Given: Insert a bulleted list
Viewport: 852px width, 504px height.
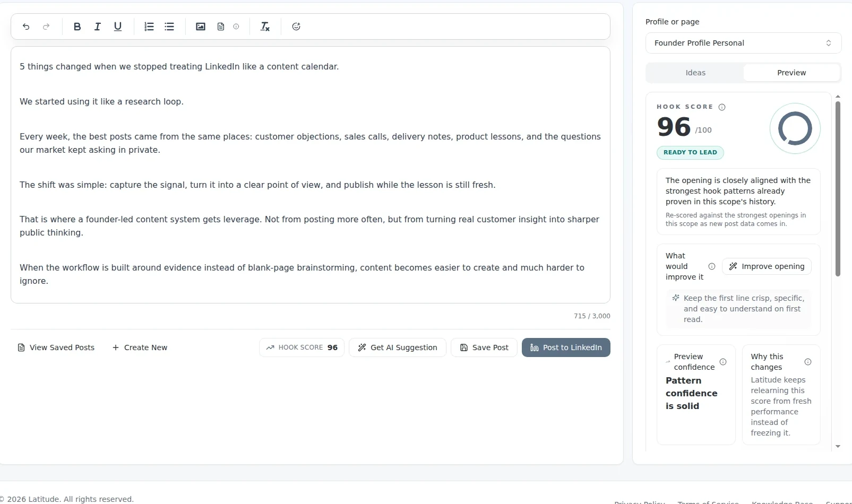Looking at the screenshot, I should tap(169, 27).
